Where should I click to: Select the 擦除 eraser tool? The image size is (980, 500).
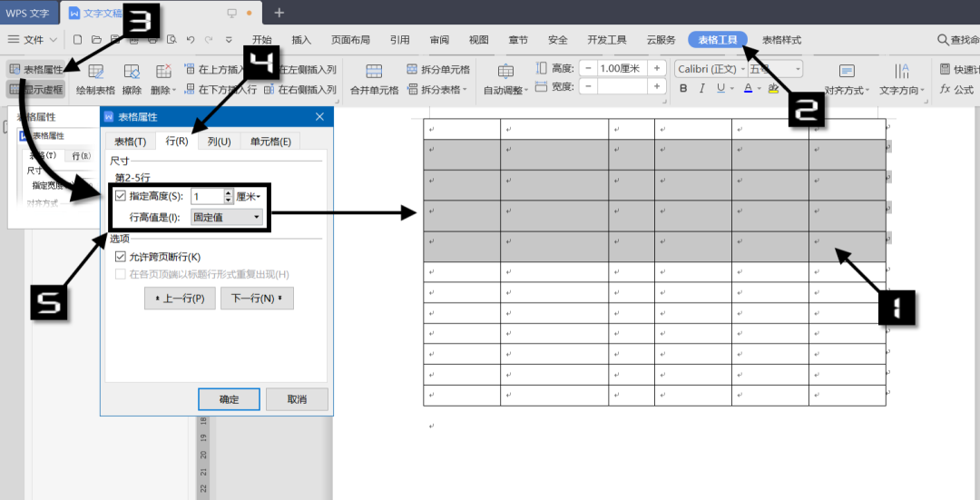132,79
